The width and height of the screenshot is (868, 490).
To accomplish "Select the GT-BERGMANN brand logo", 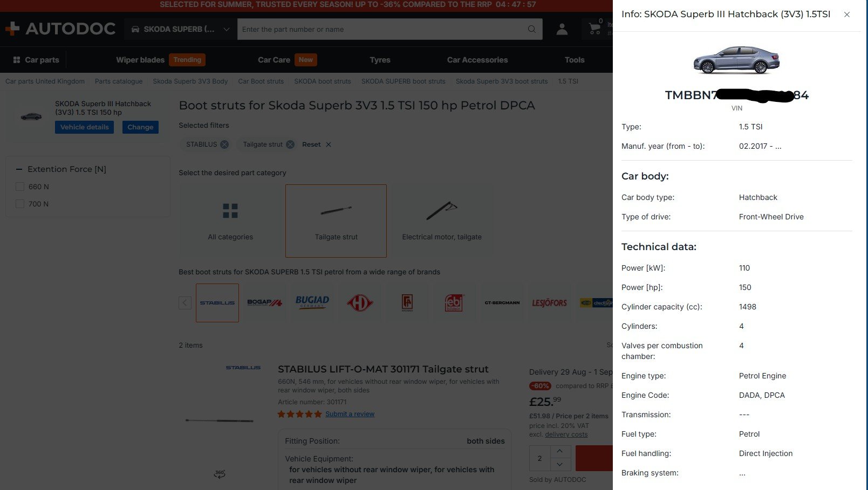I will 502,303.
